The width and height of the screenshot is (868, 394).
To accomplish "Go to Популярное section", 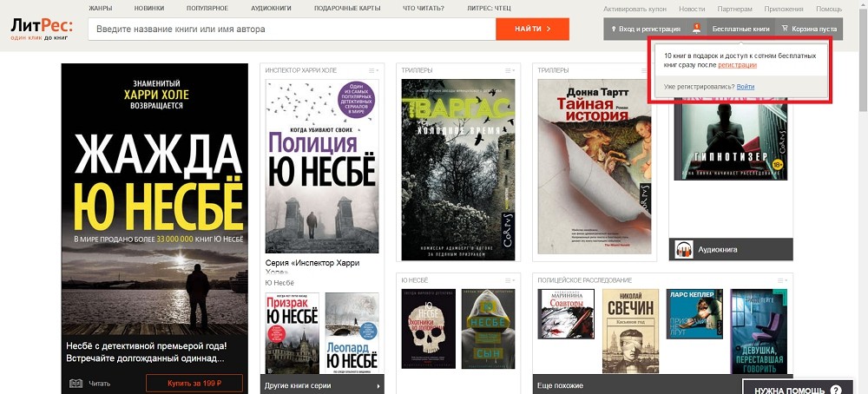I will click(207, 9).
